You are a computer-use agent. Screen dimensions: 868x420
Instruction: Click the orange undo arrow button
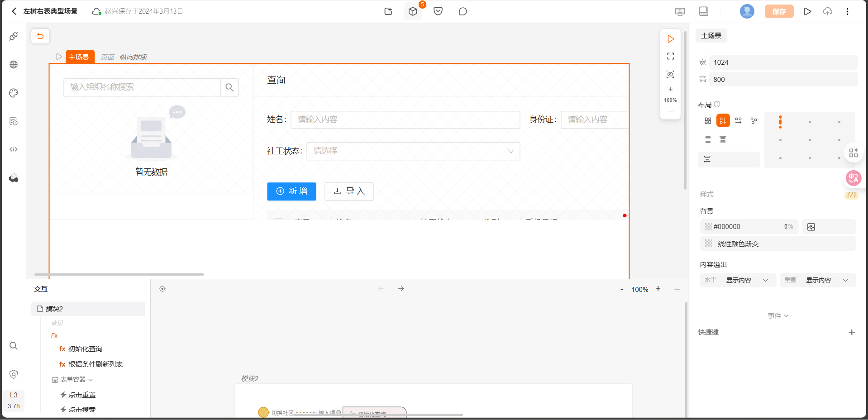coord(40,36)
